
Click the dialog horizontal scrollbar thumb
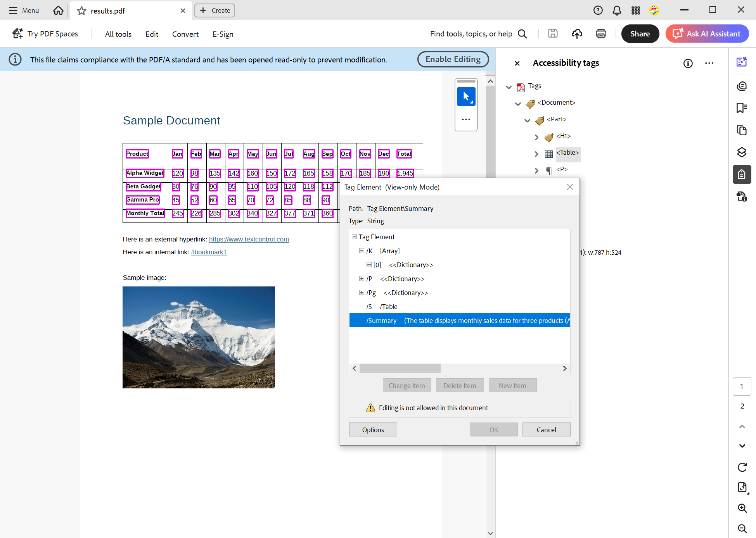pyautogui.click(x=400, y=368)
